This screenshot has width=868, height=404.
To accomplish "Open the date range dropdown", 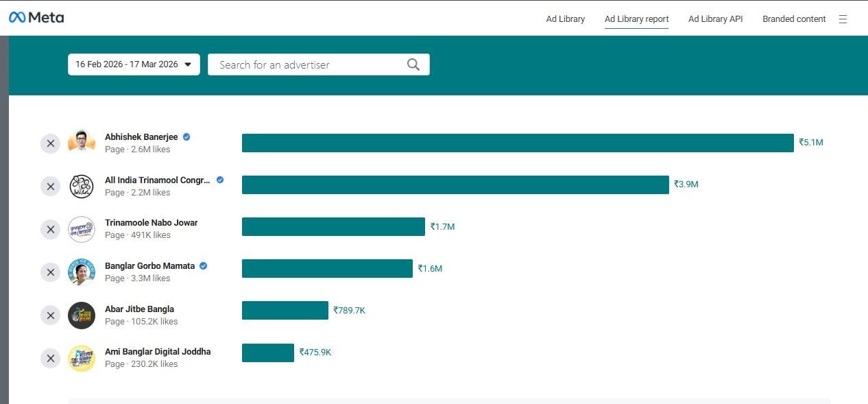I will [x=134, y=64].
